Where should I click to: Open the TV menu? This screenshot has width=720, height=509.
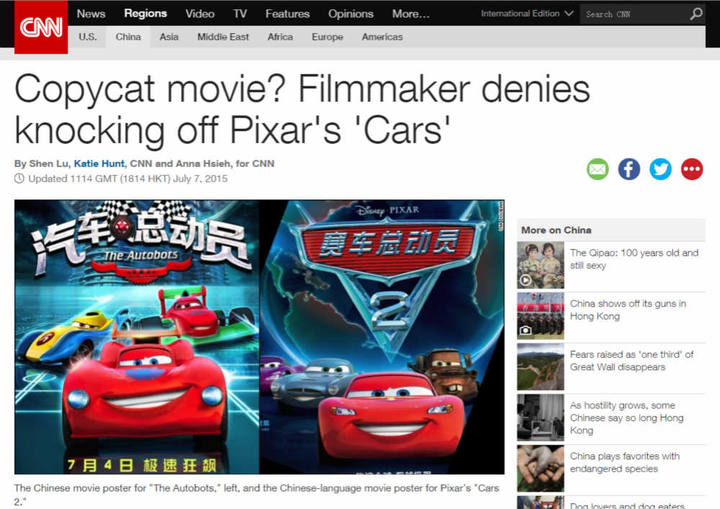240,14
